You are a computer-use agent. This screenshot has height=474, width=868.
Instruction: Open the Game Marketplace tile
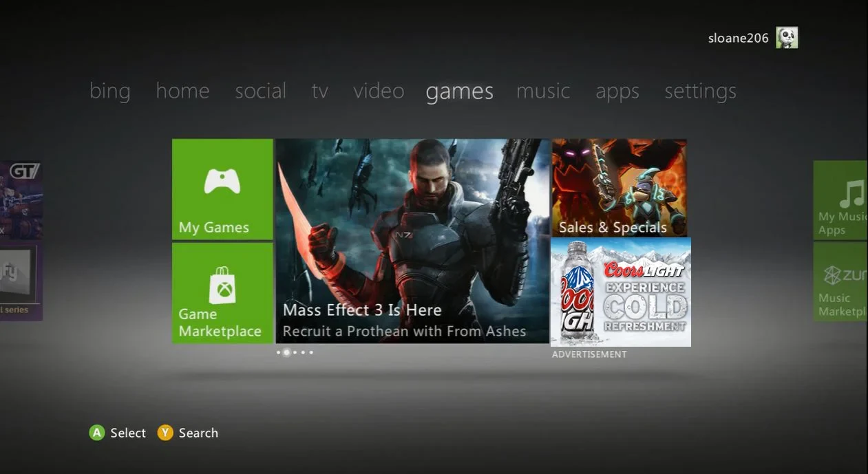coord(222,293)
